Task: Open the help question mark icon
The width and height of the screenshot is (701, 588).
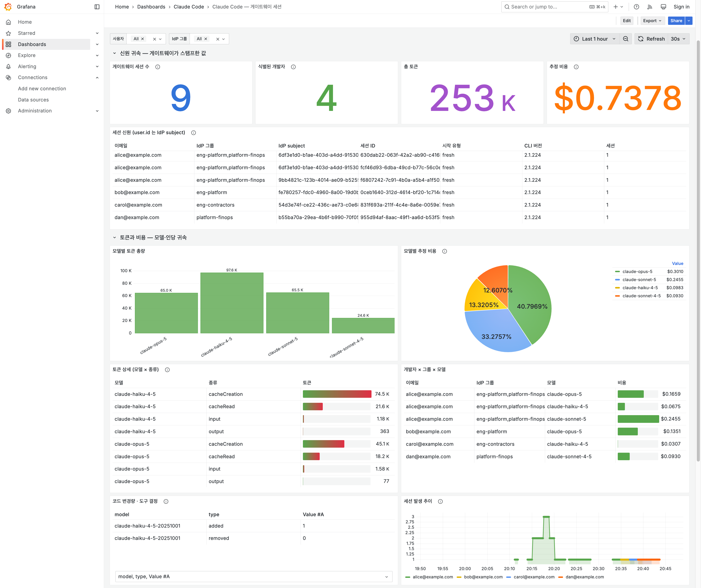Action: point(637,7)
